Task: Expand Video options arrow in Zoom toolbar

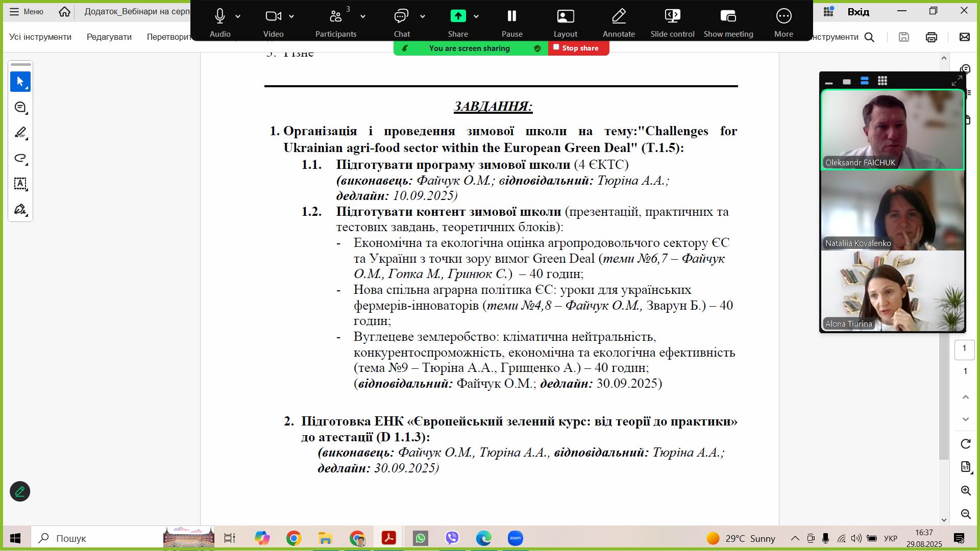Action: (291, 17)
